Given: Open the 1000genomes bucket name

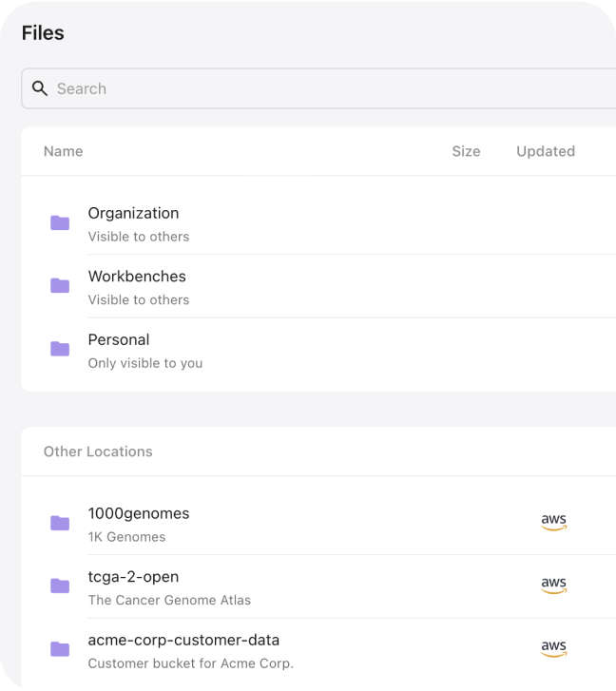Looking at the screenshot, I should (x=139, y=513).
